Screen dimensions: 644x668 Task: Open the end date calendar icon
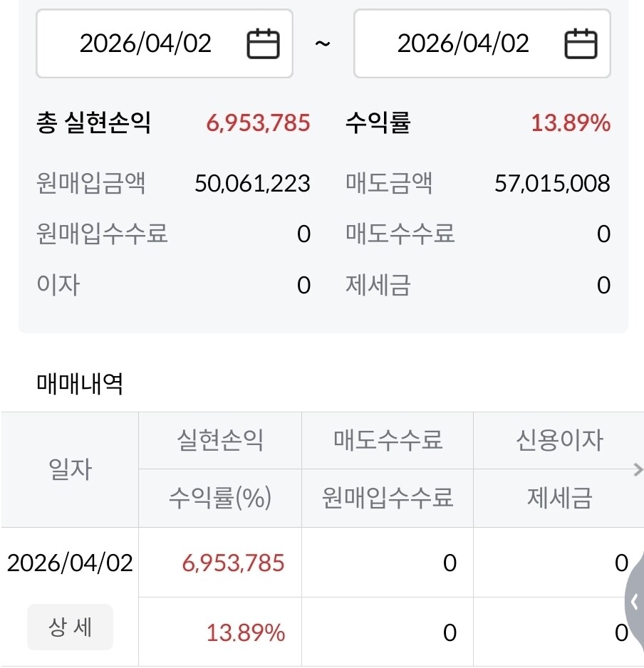click(581, 43)
